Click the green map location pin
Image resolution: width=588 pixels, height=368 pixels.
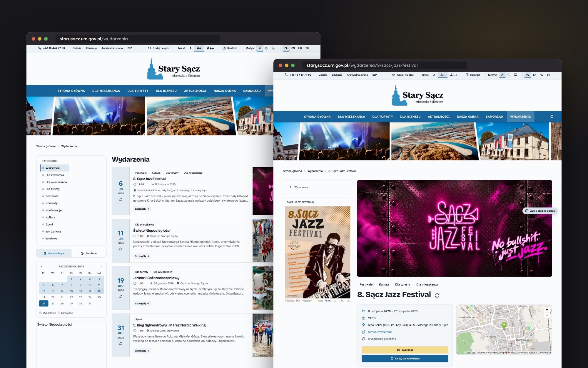click(x=504, y=325)
